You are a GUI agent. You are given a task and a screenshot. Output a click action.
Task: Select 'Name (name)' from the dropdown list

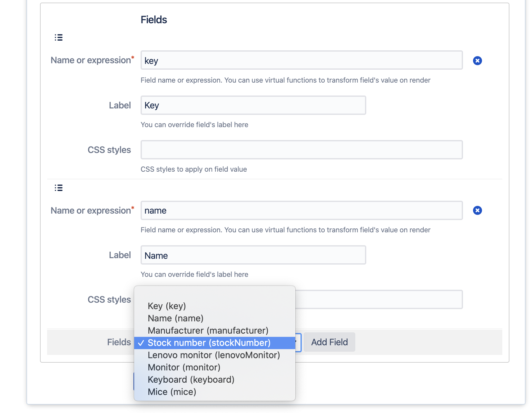pyautogui.click(x=215, y=318)
